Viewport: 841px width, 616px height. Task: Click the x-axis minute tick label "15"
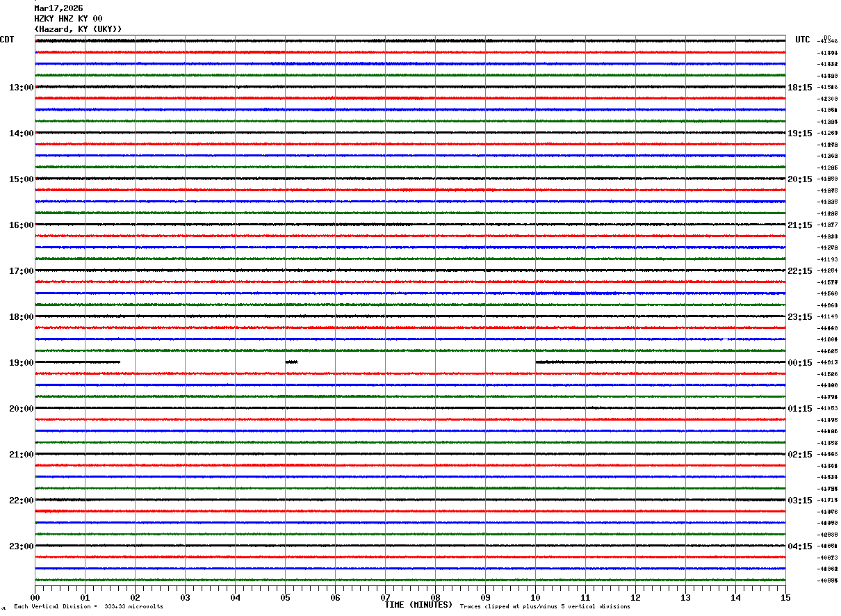point(785,598)
